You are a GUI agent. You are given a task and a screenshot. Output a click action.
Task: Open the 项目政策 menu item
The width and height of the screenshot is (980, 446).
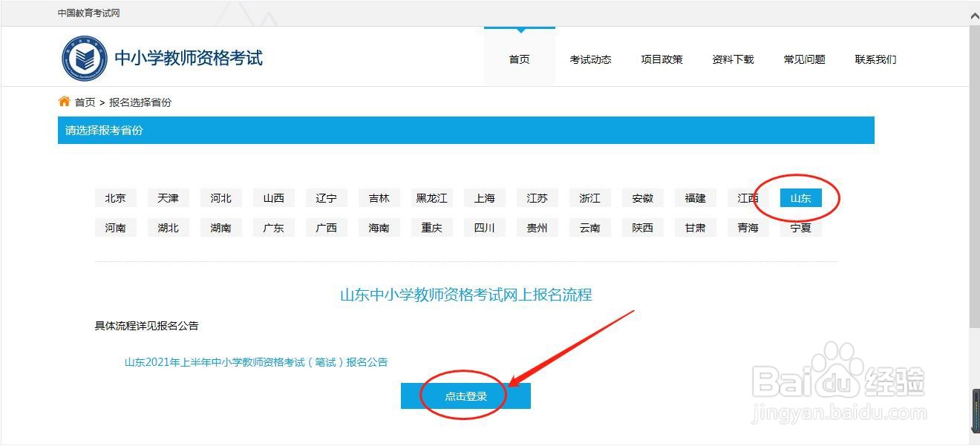point(661,59)
